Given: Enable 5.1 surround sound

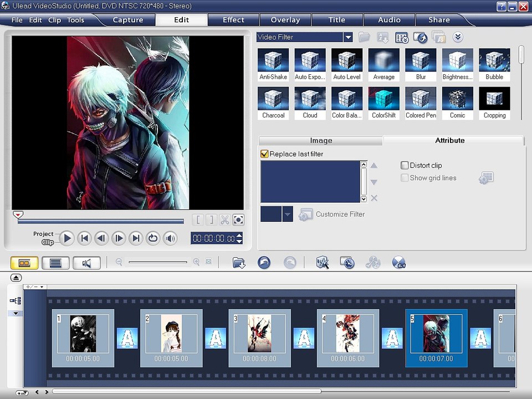Looking at the screenshot, I should pyautogui.click(x=398, y=262).
